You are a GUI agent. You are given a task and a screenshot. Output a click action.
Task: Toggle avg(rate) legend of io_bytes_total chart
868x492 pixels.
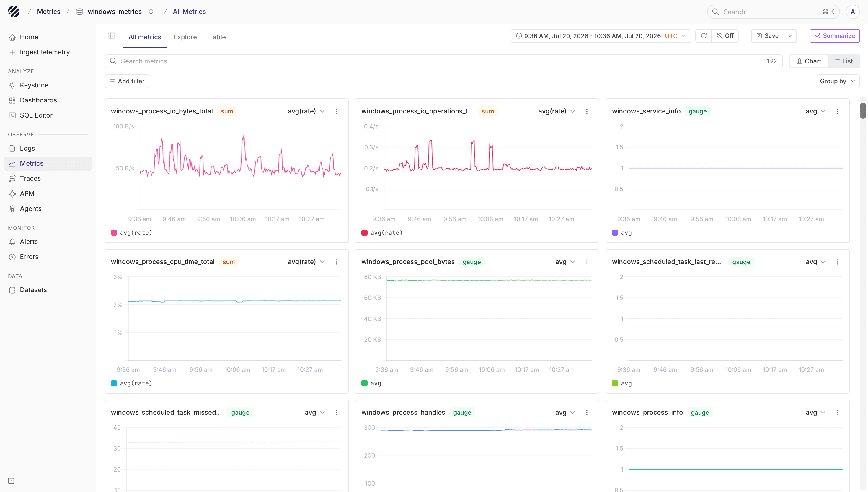pos(132,233)
